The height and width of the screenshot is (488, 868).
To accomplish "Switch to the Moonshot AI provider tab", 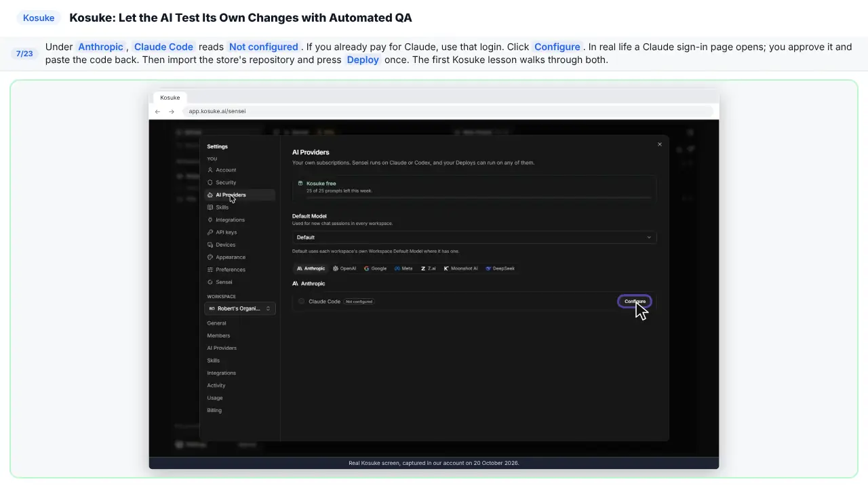I will (x=460, y=268).
